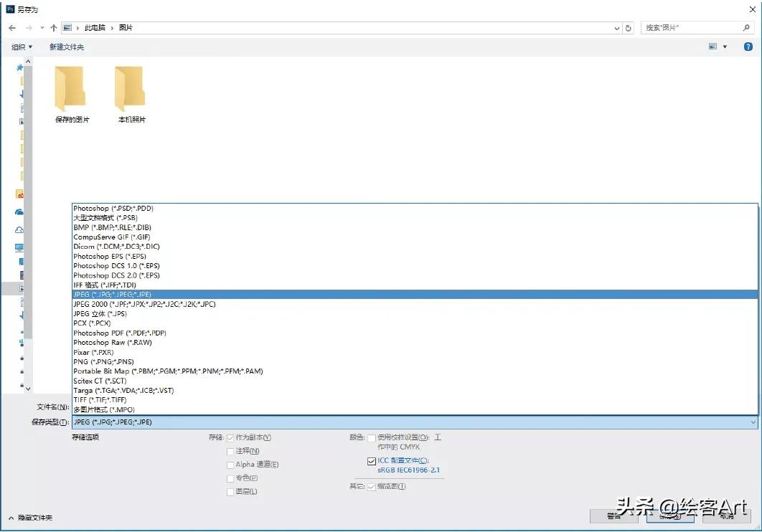
Task: Choose JPEG 2000 format
Action: point(415,304)
